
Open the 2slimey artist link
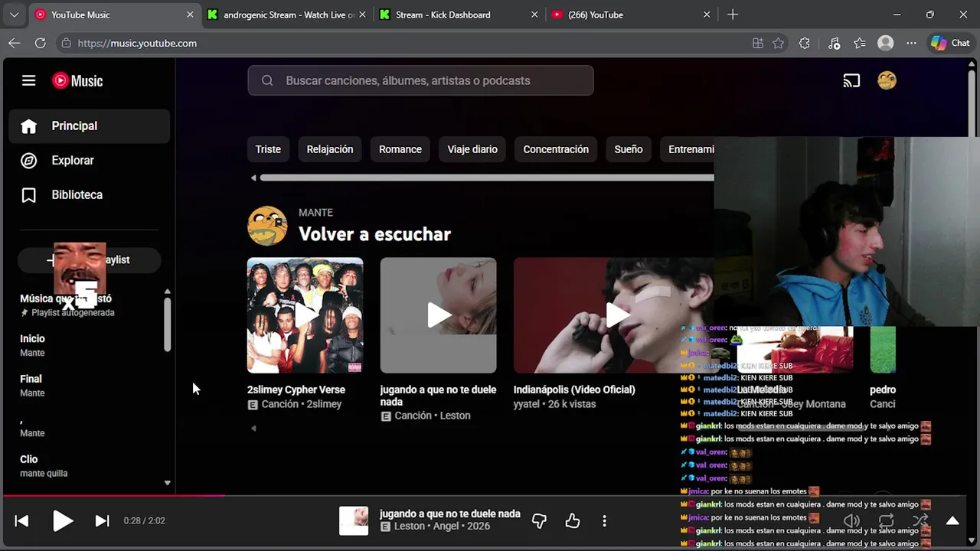click(325, 404)
